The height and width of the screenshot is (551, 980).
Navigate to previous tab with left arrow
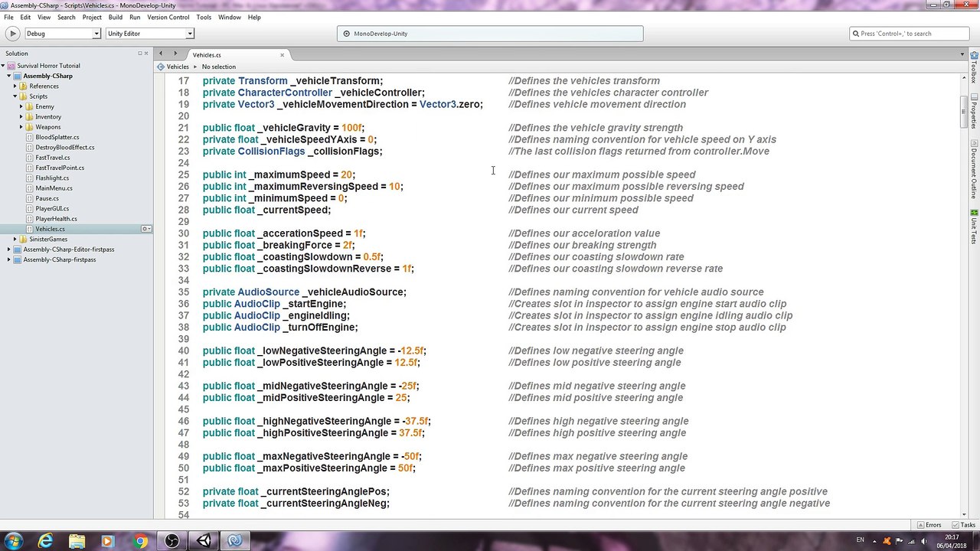161,54
